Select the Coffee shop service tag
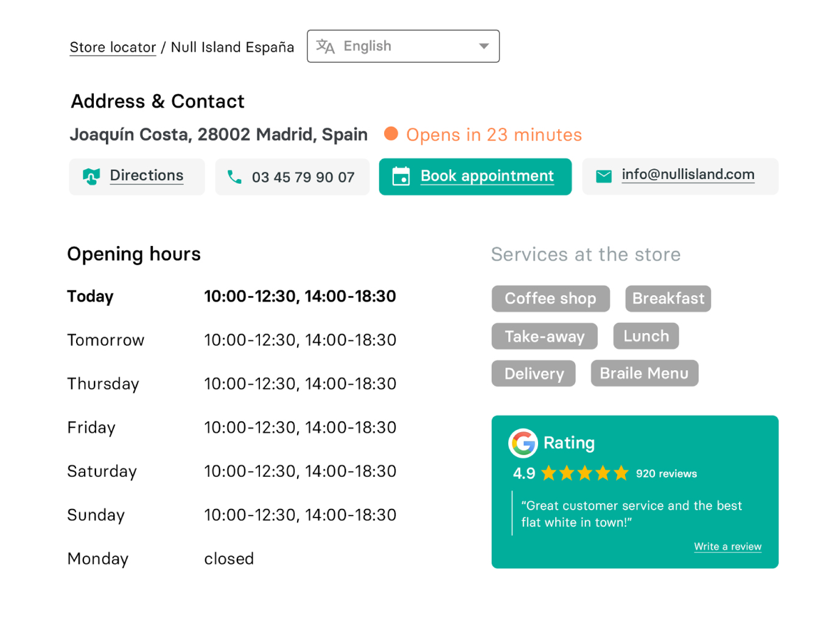This screenshot has height=621, width=840. (550, 298)
